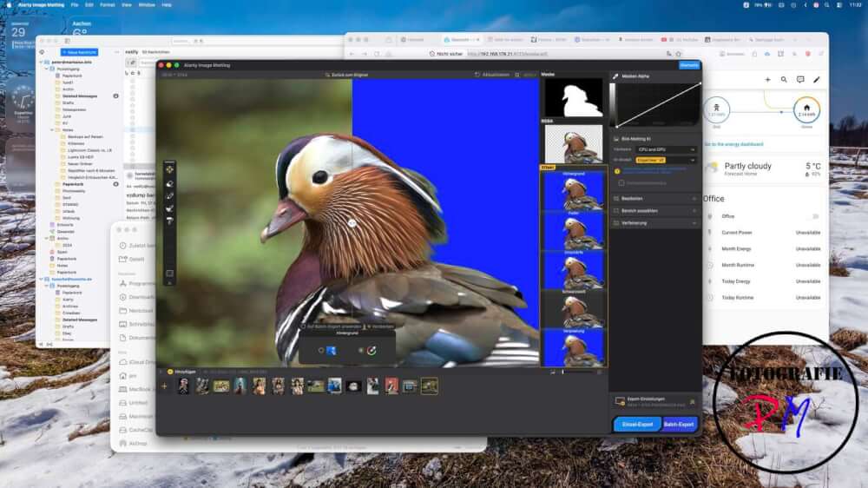Open Spotlight search in macOS menu bar
This screenshot has height=488, width=868.
click(x=827, y=5)
